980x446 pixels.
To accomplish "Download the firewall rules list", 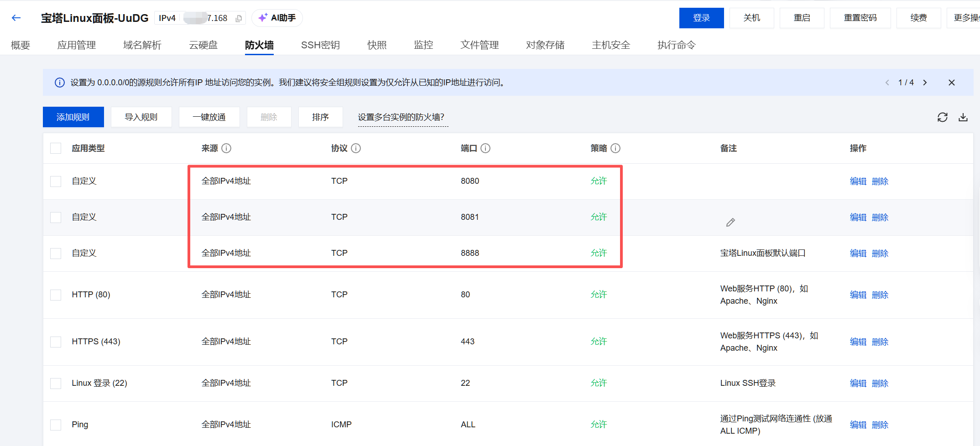I will 963,117.
